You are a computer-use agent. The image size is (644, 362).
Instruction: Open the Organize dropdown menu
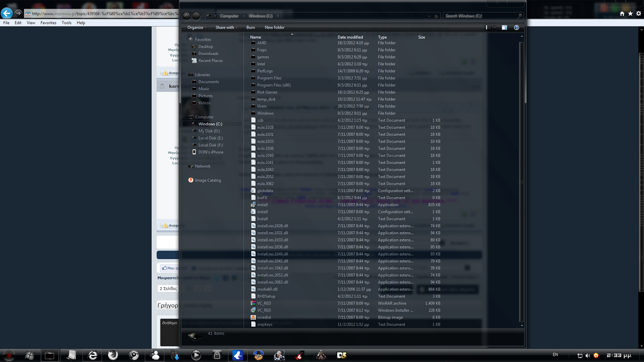[197, 28]
